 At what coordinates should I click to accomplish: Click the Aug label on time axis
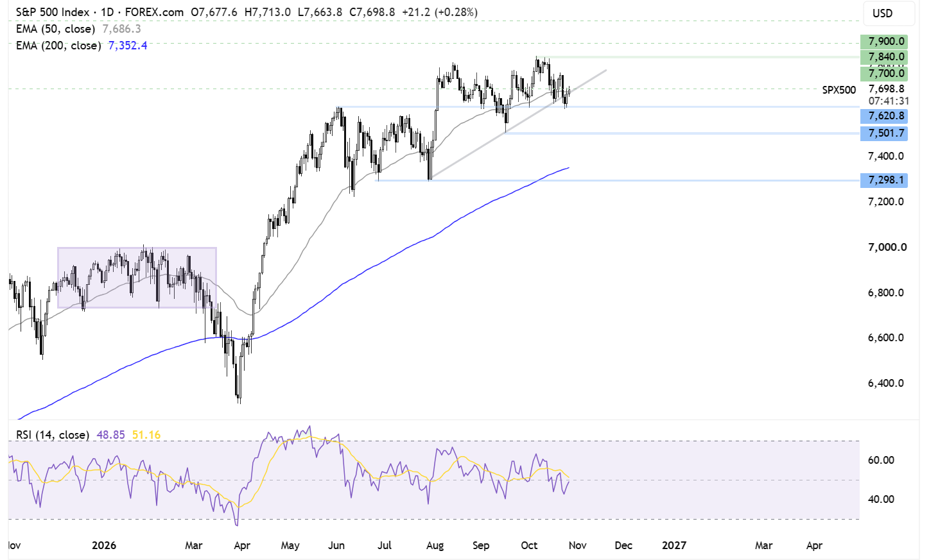coord(435,545)
